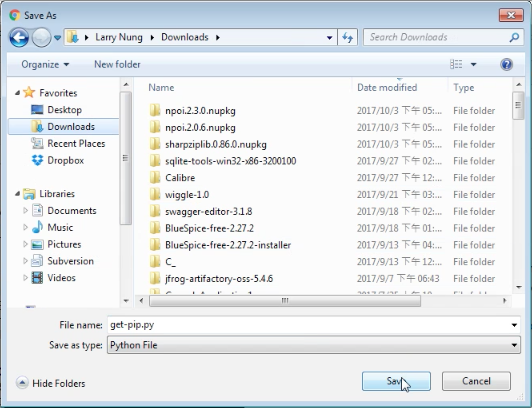Image resolution: width=532 pixels, height=408 pixels.
Task: Click the search magnifier icon
Action: 514,37
